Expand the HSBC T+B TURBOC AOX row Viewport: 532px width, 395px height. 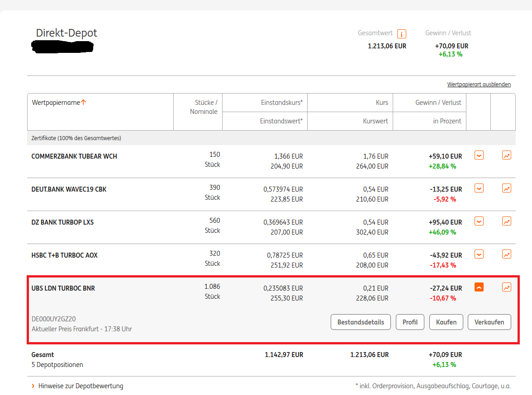click(x=479, y=254)
